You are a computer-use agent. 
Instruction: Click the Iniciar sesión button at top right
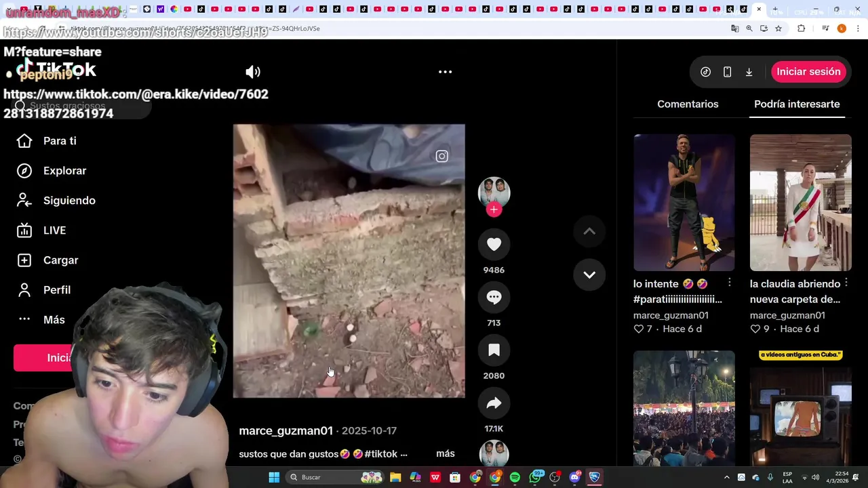tap(808, 72)
